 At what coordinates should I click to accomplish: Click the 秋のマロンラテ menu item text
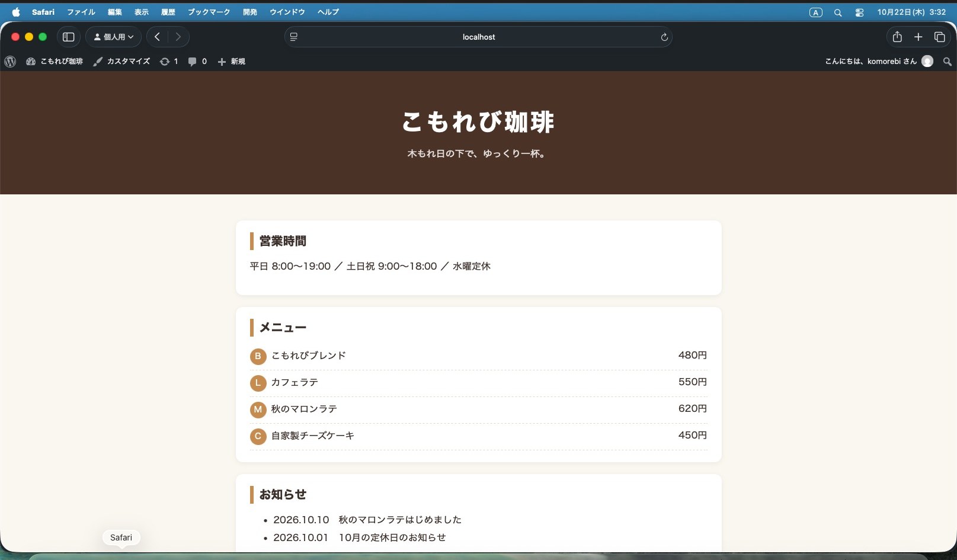pyautogui.click(x=304, y=409)
